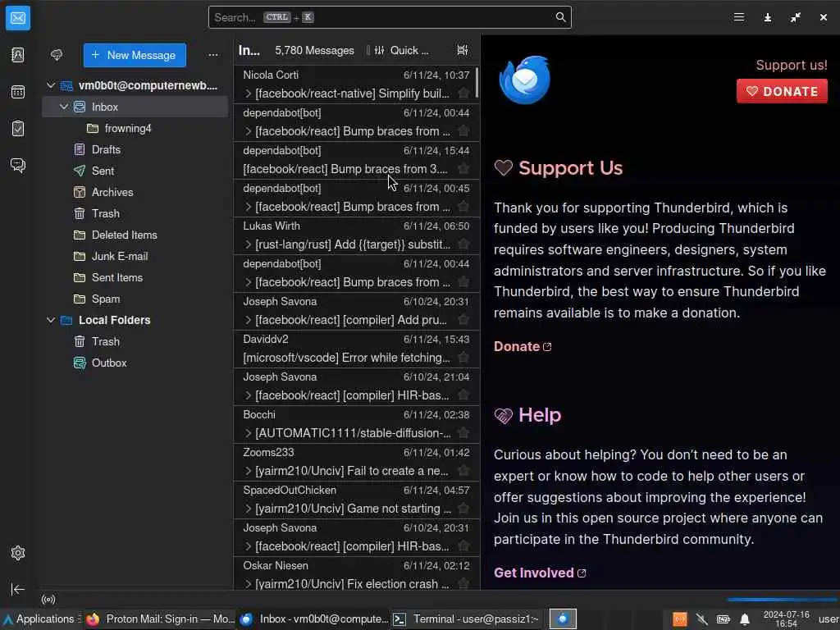Expand the Zooms233 thread
The image size is (840, 630).
click(x=248, y=471)
